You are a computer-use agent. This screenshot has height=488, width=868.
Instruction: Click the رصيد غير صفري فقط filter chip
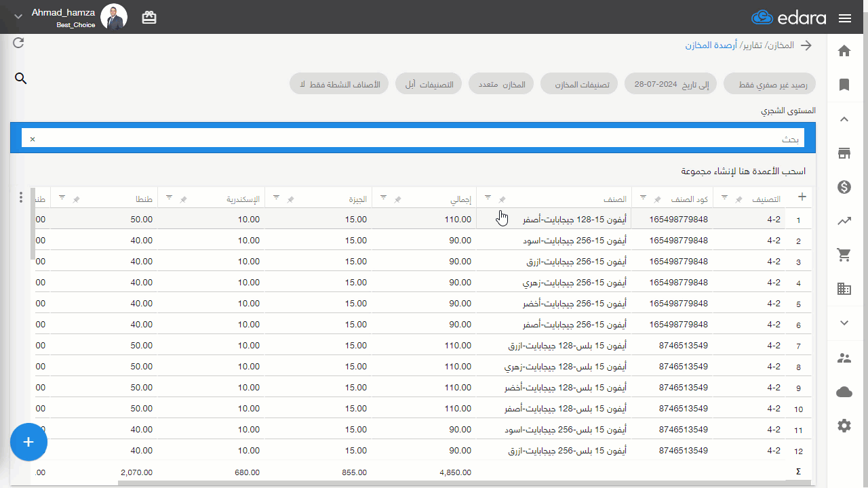[770, 84]
